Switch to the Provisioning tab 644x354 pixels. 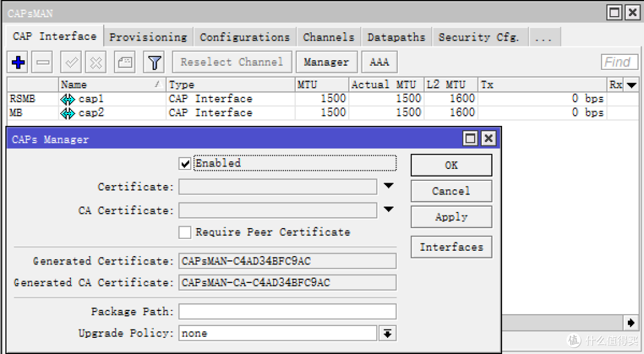pos(148,37)
